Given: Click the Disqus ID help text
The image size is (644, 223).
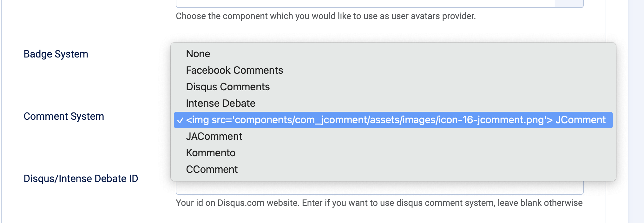Looking at the screenshot, I should 379,203.
